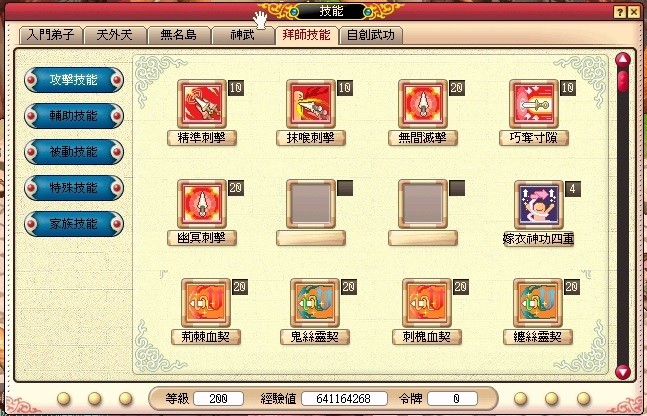This screenshot has height=416, width=647.
Task: Select the 巧奪寸隙 dagger skill icon
Action: coord(534,104)
